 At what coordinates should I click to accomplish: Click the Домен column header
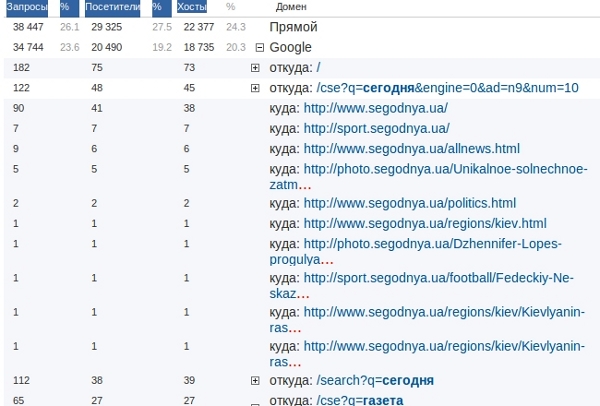click(x=290, y=7)
